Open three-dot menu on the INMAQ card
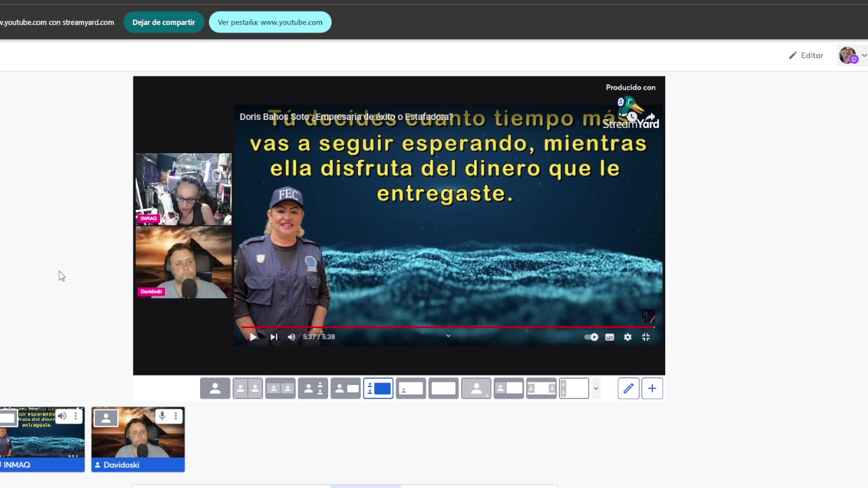868x488 pixels. click(x=75, y=416)
